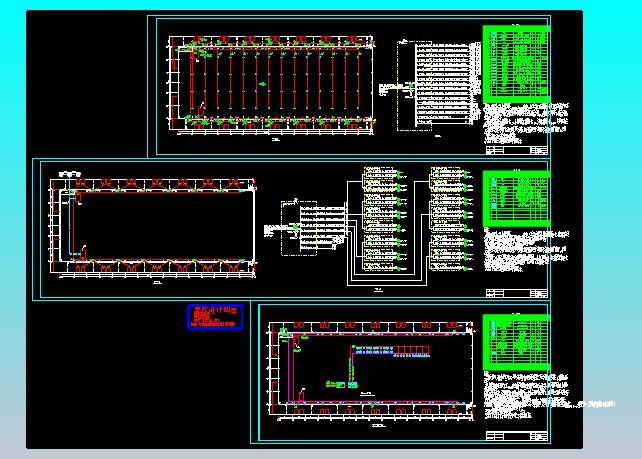Screen dimensions: 642x459
Task: Select the blue-bordered red text stamp box
Action: [215, 317]
